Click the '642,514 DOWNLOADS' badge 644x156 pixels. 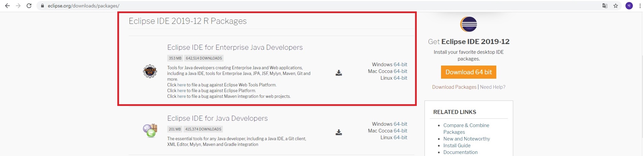coord(204,58)
